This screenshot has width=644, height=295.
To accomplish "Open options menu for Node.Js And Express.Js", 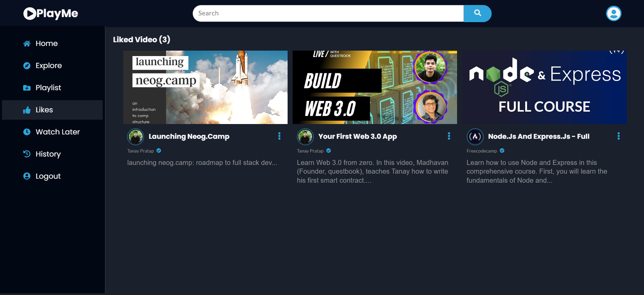I will (x=619, y=136).
